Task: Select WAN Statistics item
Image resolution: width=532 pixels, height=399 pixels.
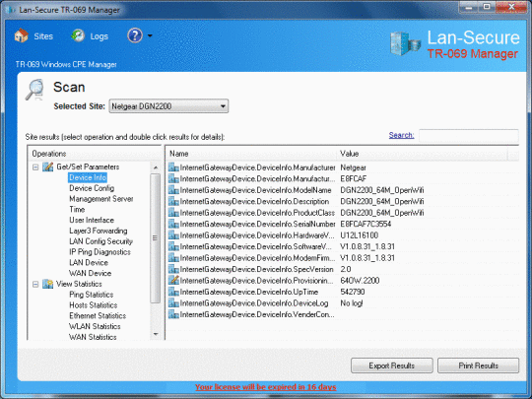Action: [x=93, y=337]
